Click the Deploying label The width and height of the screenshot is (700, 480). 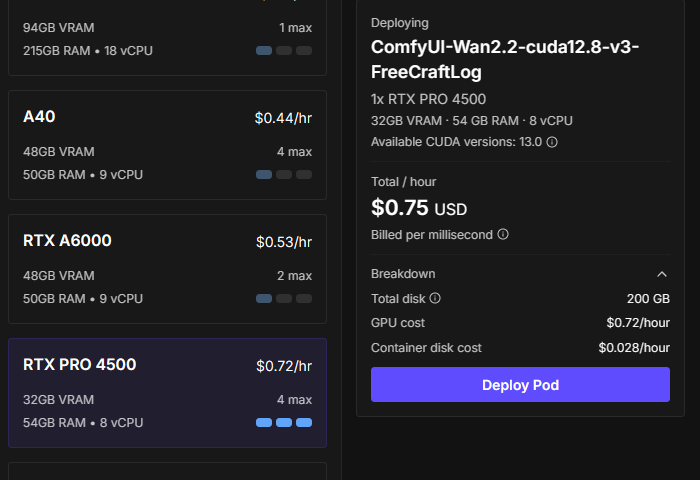click(400, 23)
